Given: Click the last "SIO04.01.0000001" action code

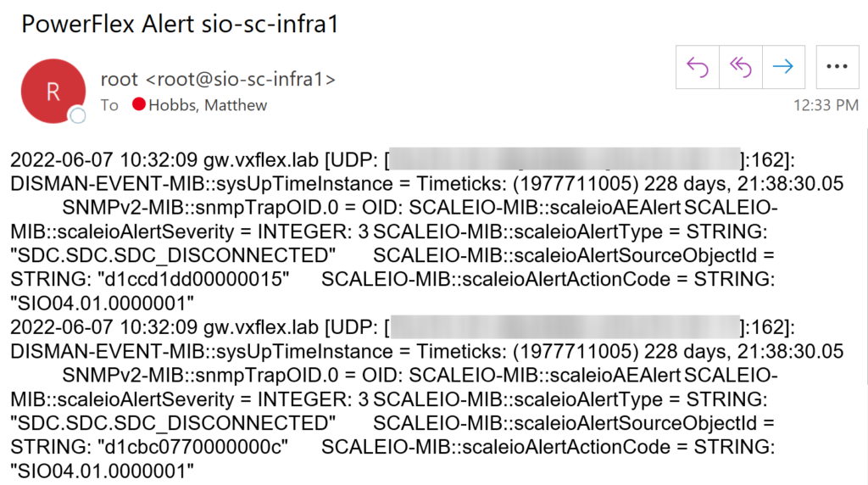Looking at the screenshot, I should click(103, 471).
